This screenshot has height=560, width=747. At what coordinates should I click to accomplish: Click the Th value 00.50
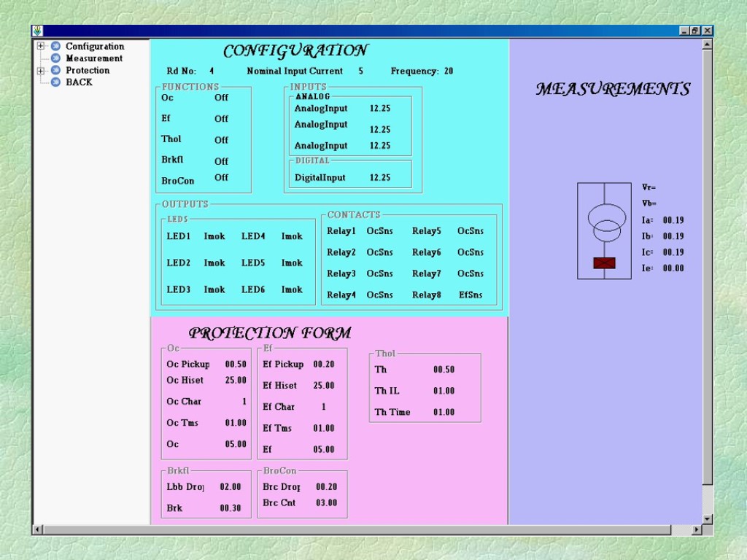(444, 370)
